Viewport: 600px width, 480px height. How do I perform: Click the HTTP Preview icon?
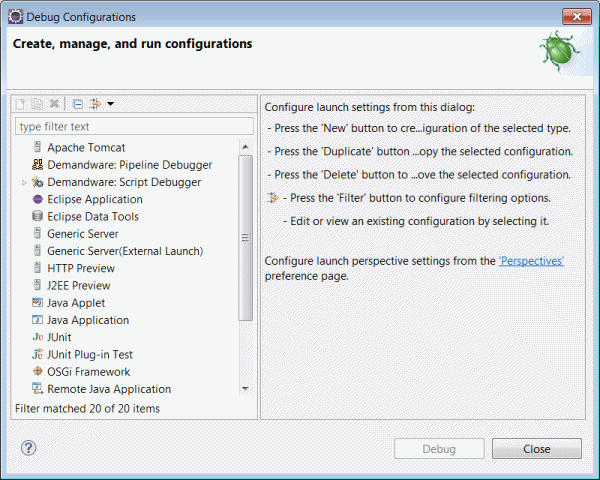[37, 267]
